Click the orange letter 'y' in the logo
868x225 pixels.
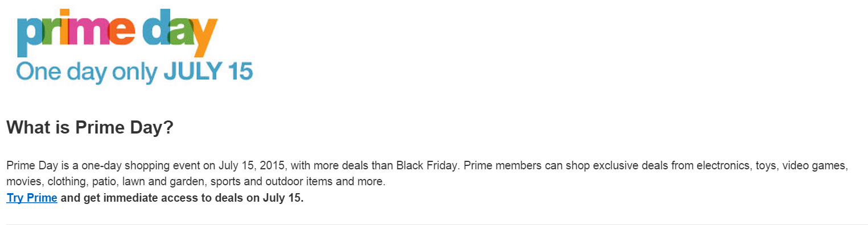205,39
